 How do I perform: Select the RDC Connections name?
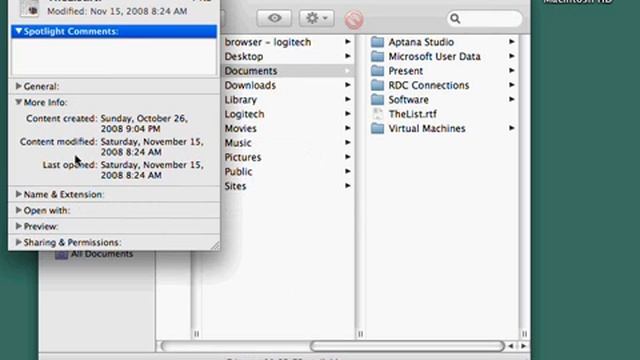[x=429, y=85]
